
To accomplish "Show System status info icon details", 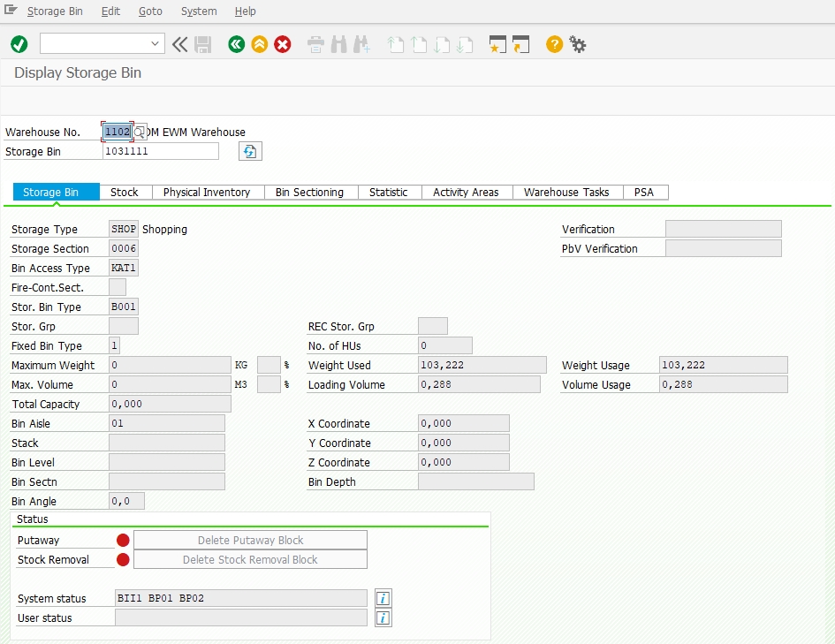I will click(383, 598).
